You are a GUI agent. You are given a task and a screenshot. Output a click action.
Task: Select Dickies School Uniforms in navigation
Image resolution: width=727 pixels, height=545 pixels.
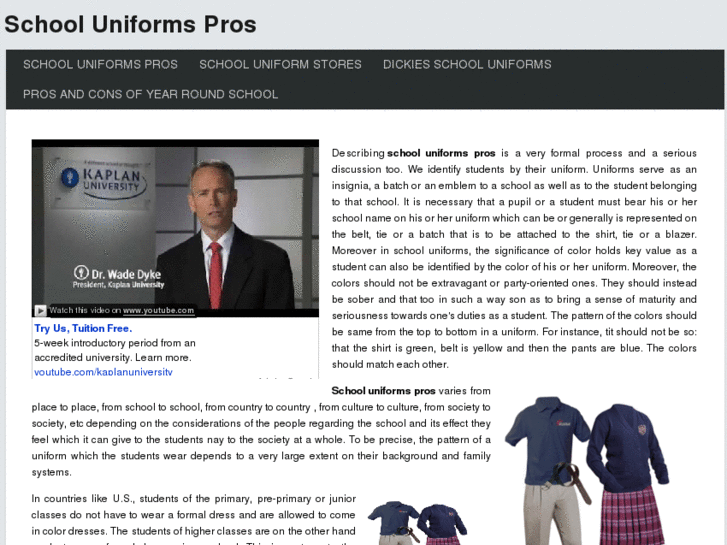coord(467,64)
